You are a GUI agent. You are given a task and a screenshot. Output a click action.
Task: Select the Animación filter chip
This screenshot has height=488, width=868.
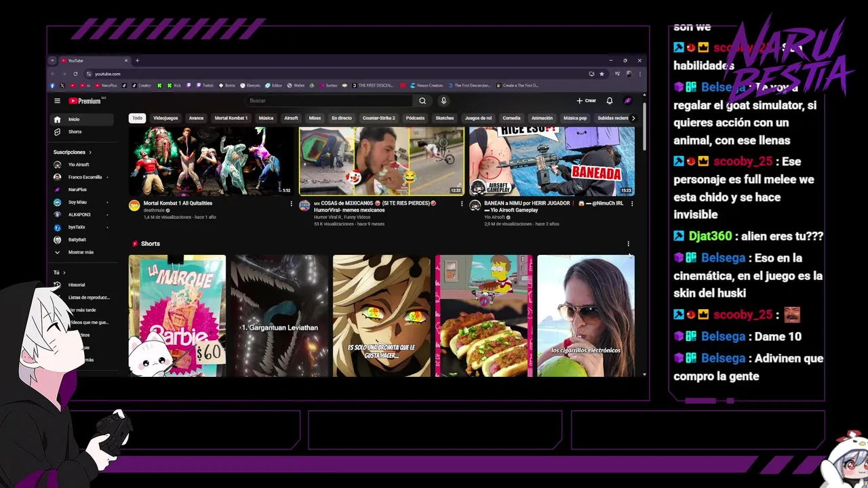coord(542,118)
